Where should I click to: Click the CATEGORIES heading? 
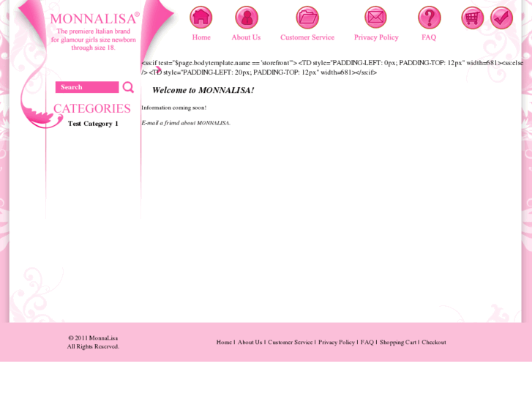click(x=92, y=108)
